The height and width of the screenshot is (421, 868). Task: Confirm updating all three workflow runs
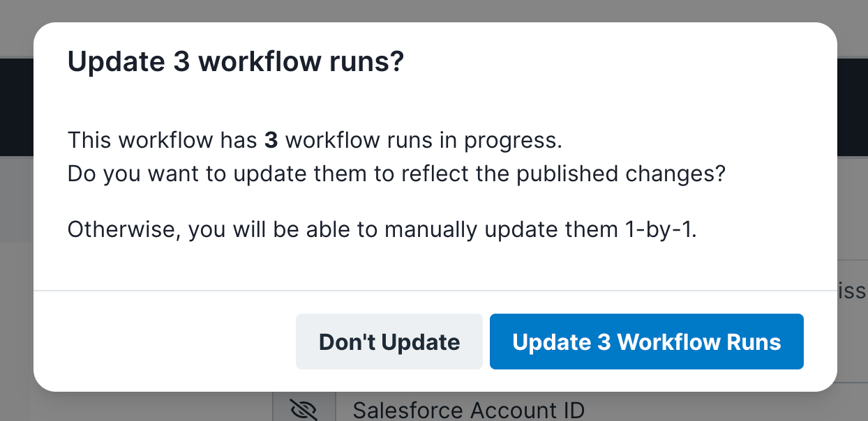[x=646, y=342]
